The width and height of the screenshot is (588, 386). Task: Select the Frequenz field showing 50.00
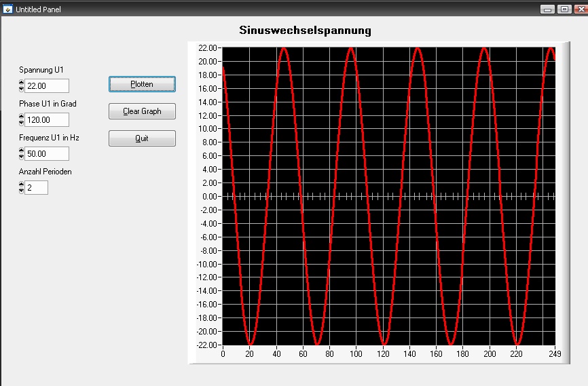47,153
